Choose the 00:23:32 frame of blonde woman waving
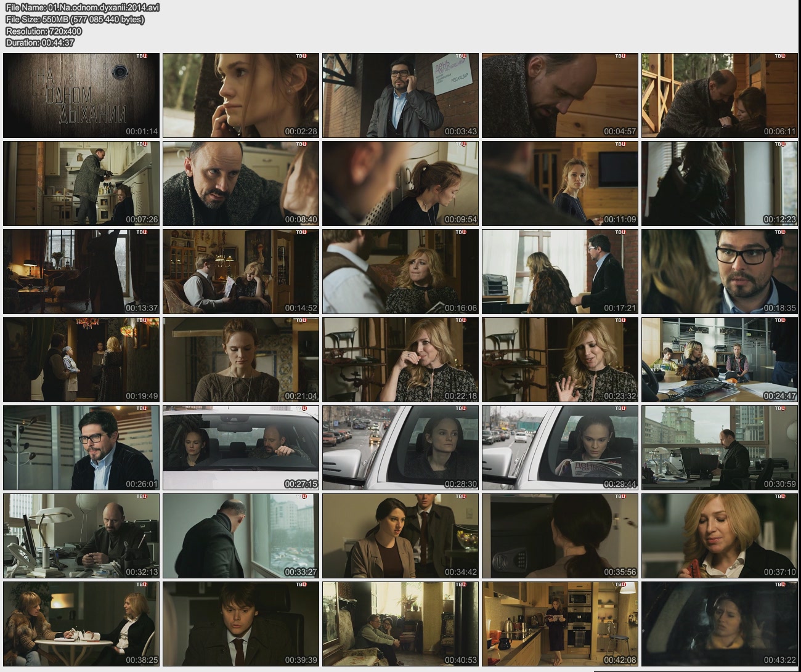Image resolution: width=801 pixels, height=672 pixels. (x=559, y=360)
